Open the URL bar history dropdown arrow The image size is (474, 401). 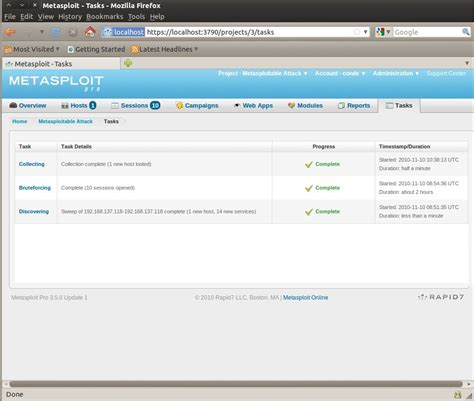365,32
